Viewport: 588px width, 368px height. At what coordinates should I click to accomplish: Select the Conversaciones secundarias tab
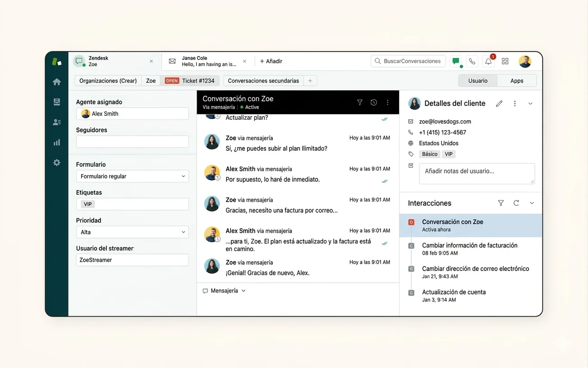tap(262, 80)
